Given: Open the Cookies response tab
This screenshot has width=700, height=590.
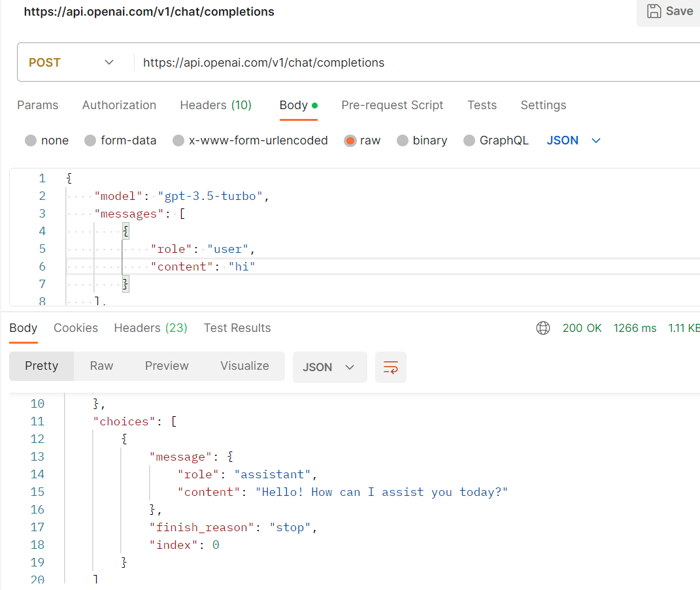Looking at the screenshot, I should (x=76, y=328).
